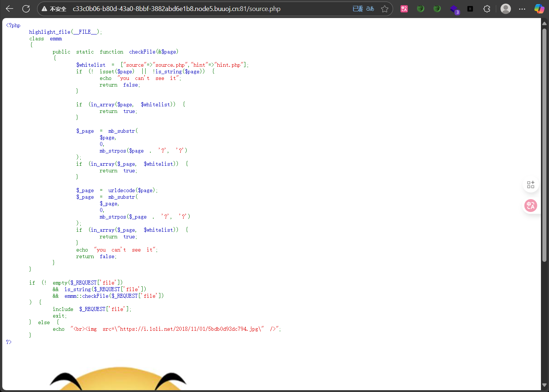Open the black H extension icon

click(x=470, y=8)
